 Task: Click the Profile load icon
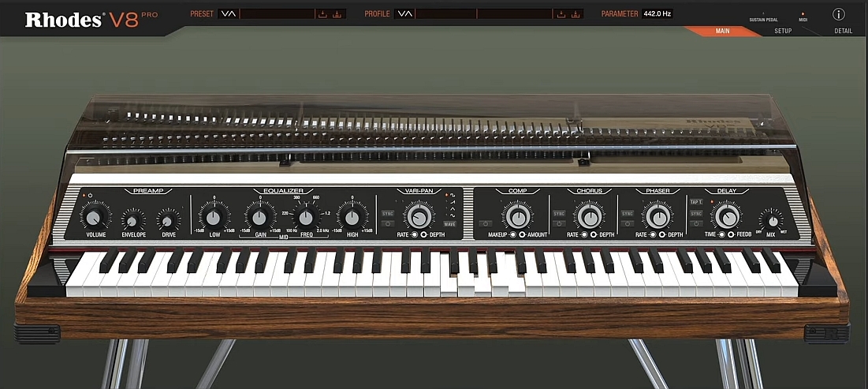coord(561,14)
